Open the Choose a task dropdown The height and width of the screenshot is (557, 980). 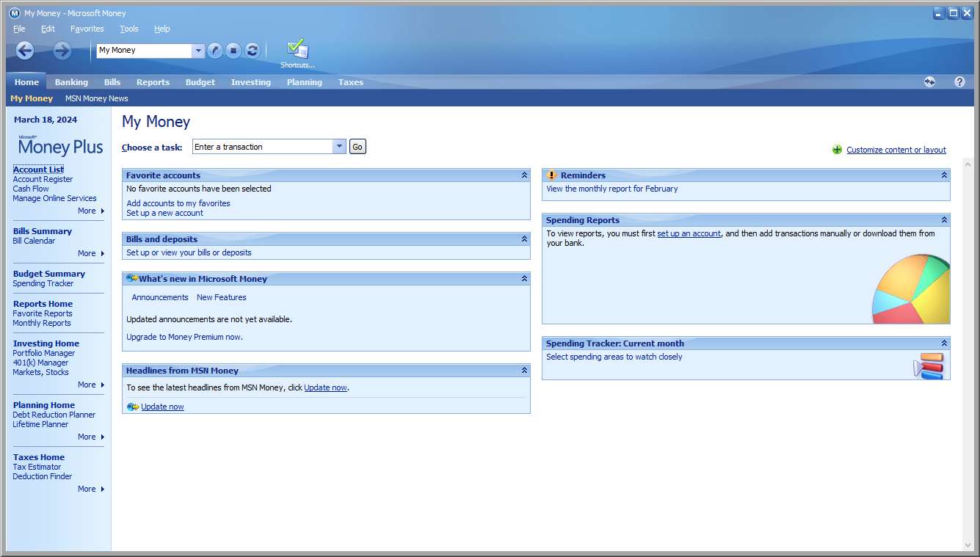tap(339, 147)
